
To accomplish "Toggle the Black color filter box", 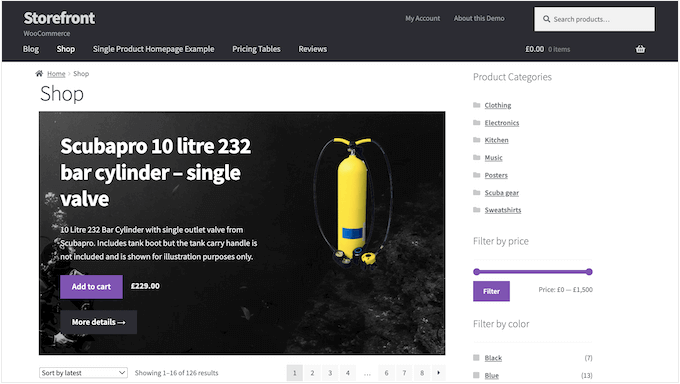I will tap(476, 358).
